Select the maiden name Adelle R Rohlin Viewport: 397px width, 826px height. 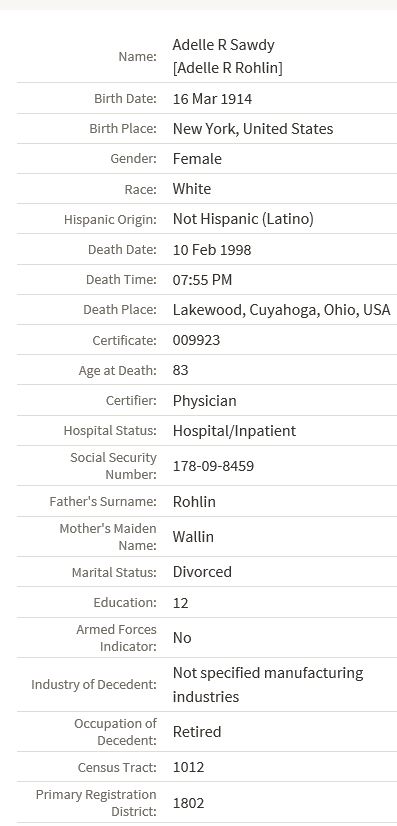click(x=227, y=68)
